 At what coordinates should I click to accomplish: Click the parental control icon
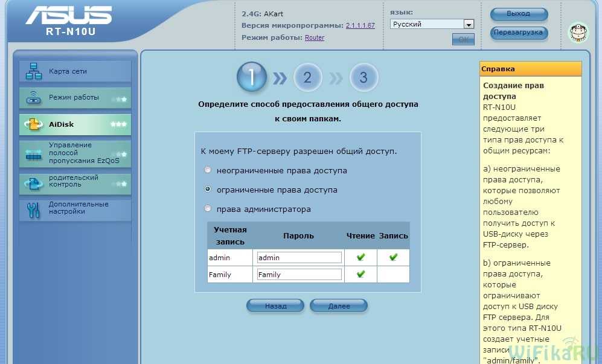point(34,182)
